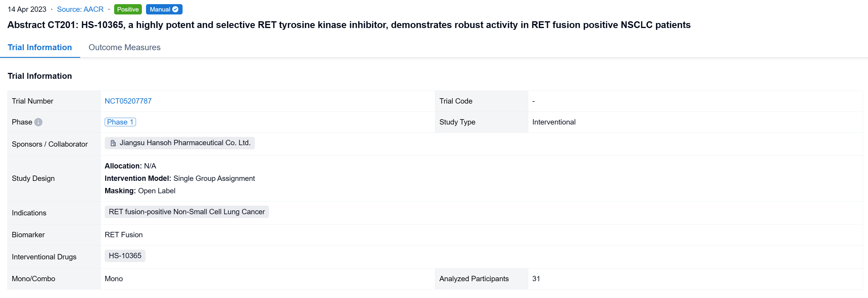Click the Phase info icon
Viewport: 868px width, 298px height.
[x=38, y=122]
